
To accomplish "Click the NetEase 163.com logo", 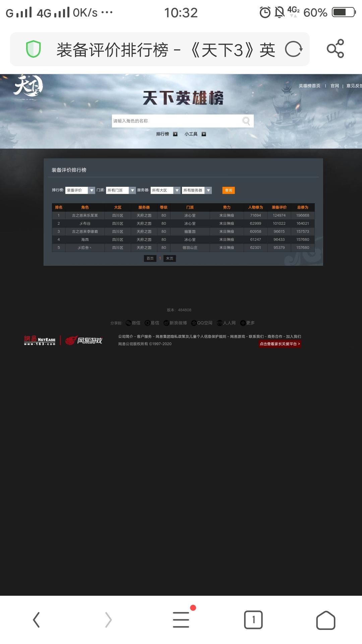I will [x=40, y=340].
